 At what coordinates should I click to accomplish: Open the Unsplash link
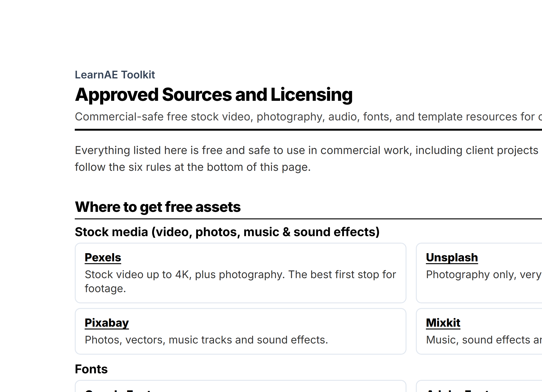(x=452, y=257)
